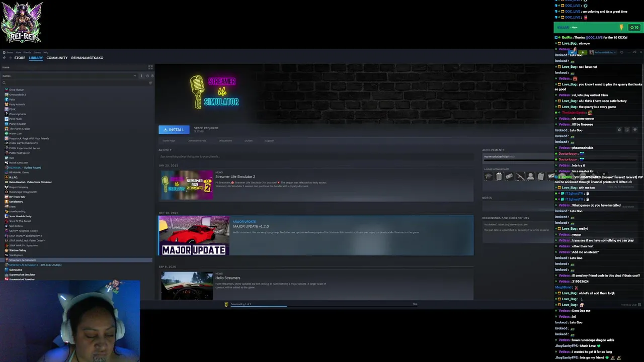
Task: Open the Games menu
Action: point(37,52)
